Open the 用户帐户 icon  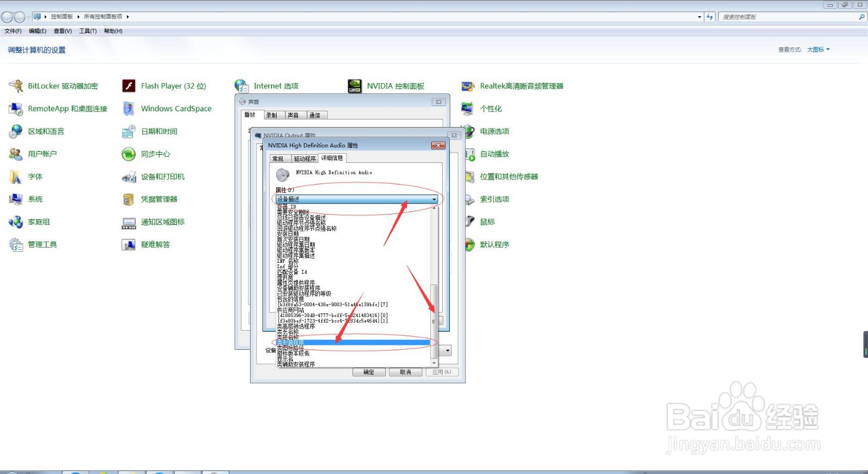16,154
